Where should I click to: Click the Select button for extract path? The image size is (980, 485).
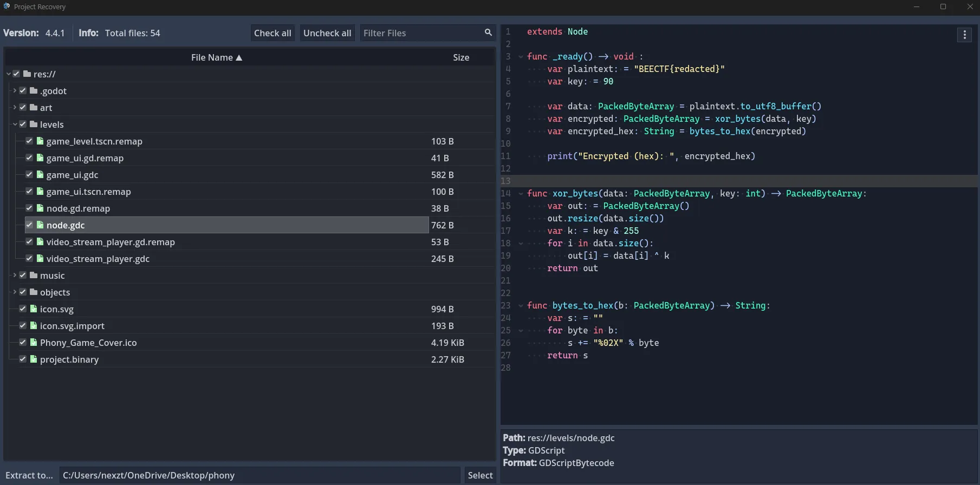point(480,475)
